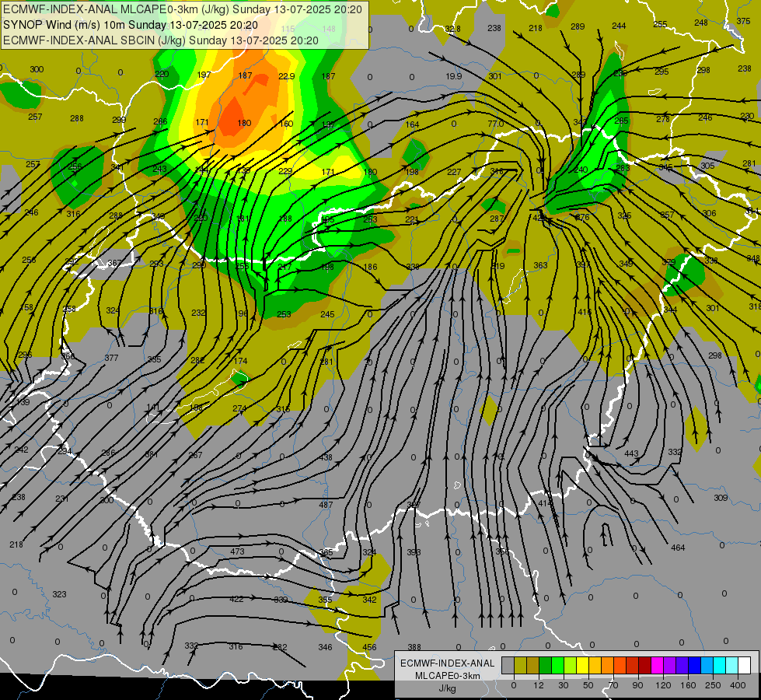This screenshot has width=761, height=700.
Task: Click the legend scale label 50
Action: pos(588,685)
